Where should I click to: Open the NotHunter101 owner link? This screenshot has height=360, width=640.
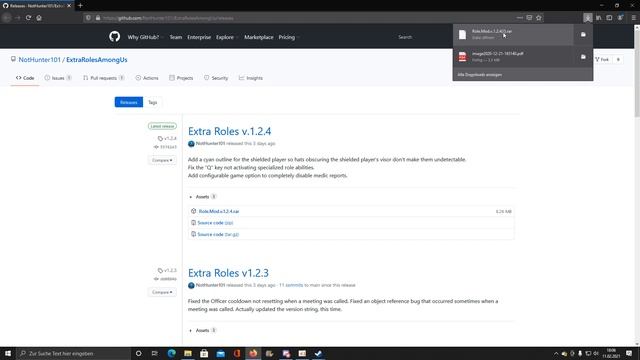tap(40, 60)
